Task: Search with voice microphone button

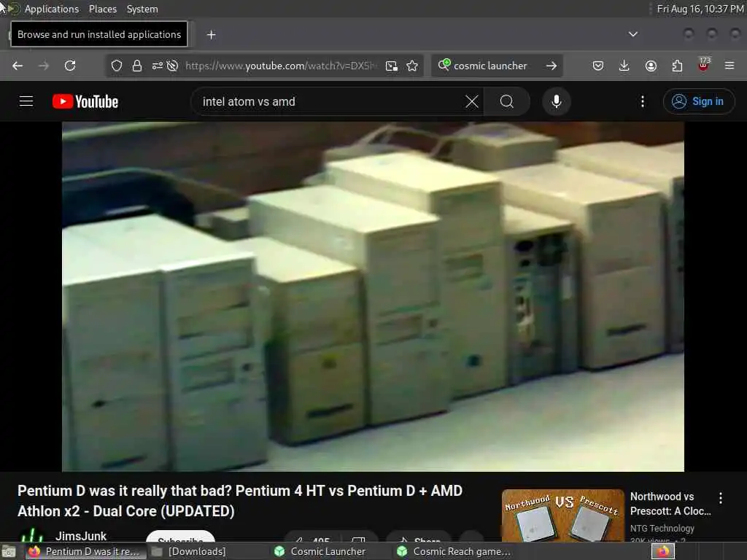Action: [x=557, y=101]
